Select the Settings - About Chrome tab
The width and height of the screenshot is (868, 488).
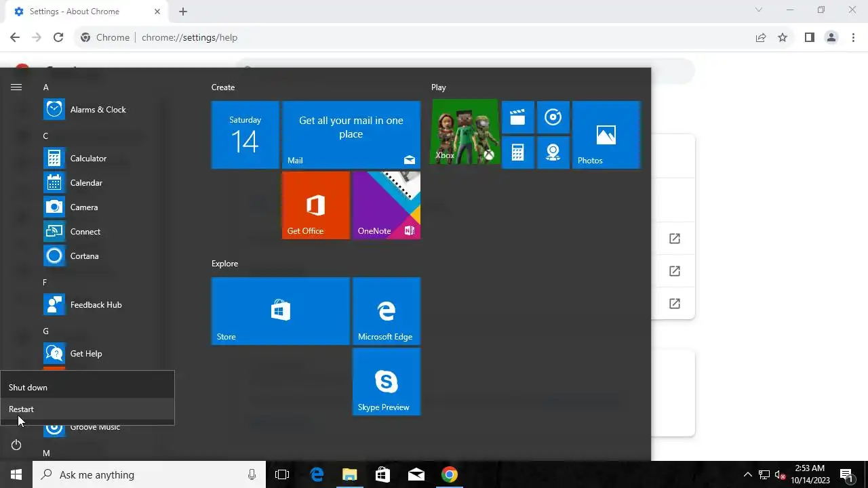point(86,12)
